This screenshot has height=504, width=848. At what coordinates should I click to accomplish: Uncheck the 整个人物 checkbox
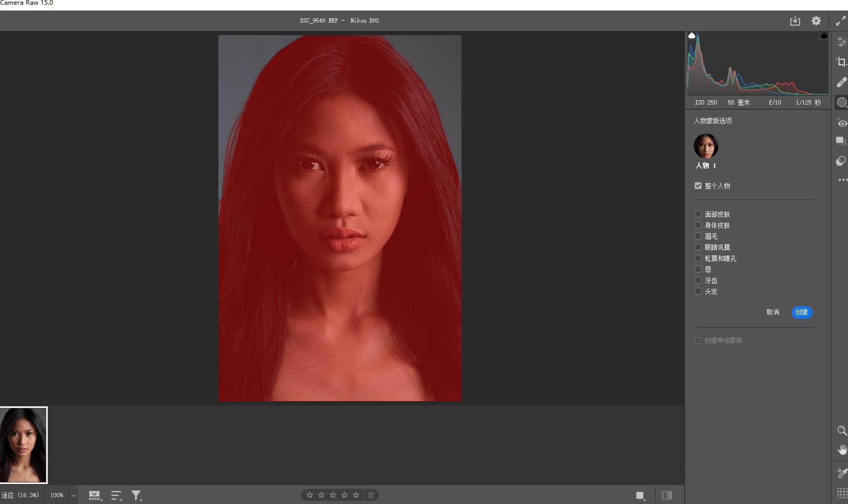tap(698, 186)
